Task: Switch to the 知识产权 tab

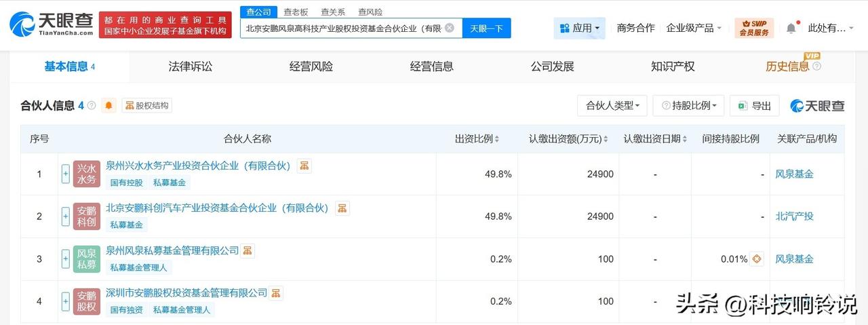Action: 673,66
